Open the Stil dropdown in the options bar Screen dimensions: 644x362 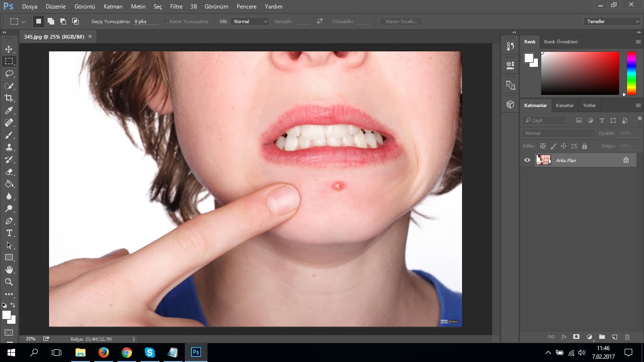tap(249, 21)
